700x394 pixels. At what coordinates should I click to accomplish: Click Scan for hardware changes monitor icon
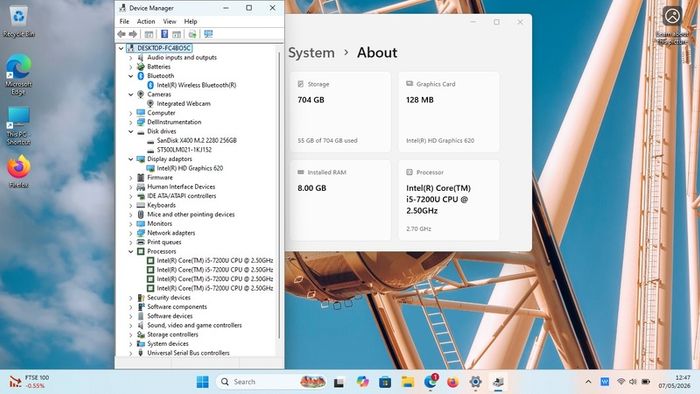(208, 34)
